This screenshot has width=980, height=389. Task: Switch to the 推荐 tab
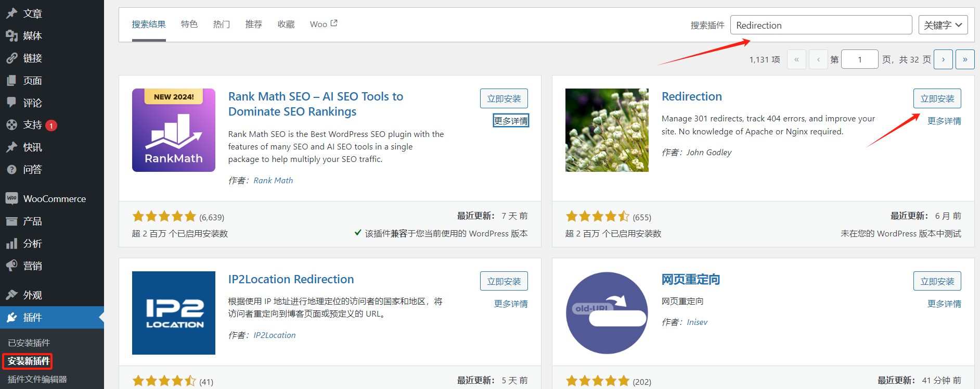254,24
